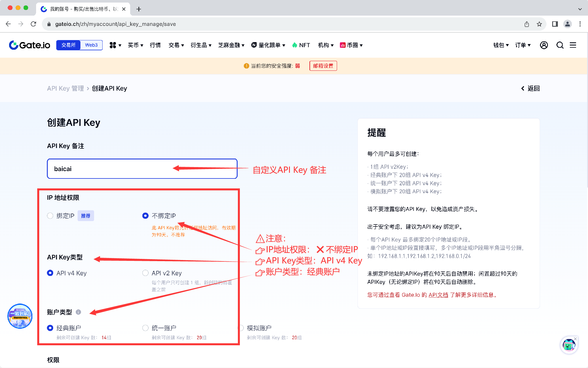Image resolution: width=588 pixels, height=368 pixels.
Task: Open the customer support chat robot
Action: click(x=569, y=345)
